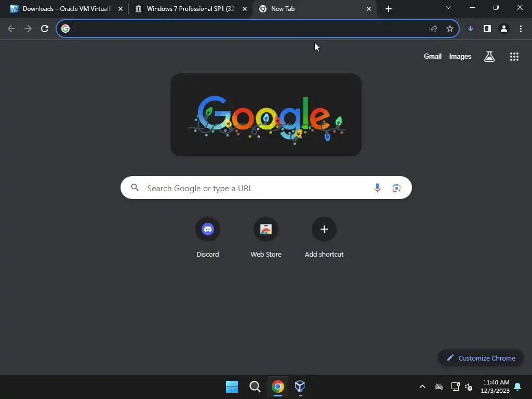The image size is (532, 399).
Task: Open the tab search chevron
Action: click(x=448, y=7)
